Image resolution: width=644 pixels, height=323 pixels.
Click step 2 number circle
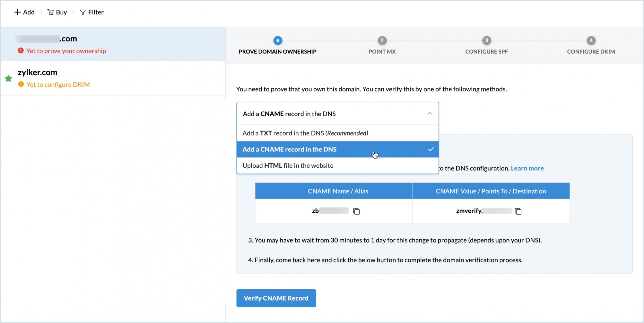pos(382,40)
